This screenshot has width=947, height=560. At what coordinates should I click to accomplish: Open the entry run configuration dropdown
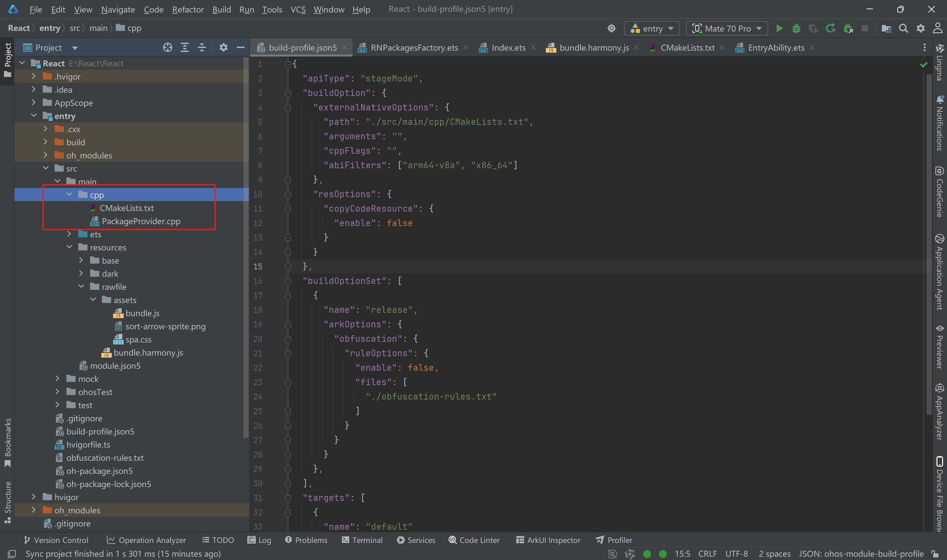coord(652,28)
